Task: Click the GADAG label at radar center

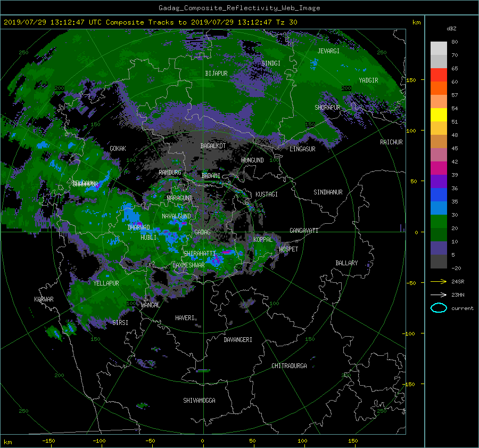Action: click(202, 232)
